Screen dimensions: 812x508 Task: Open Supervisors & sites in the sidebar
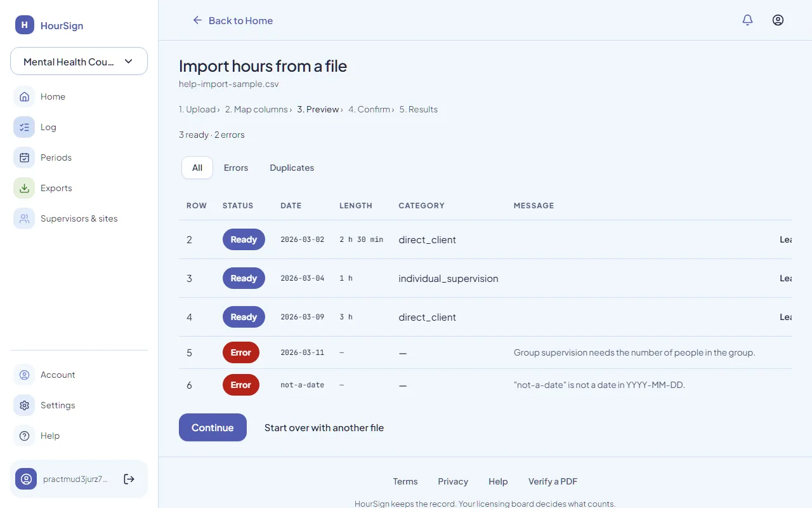tap(79, 218)
